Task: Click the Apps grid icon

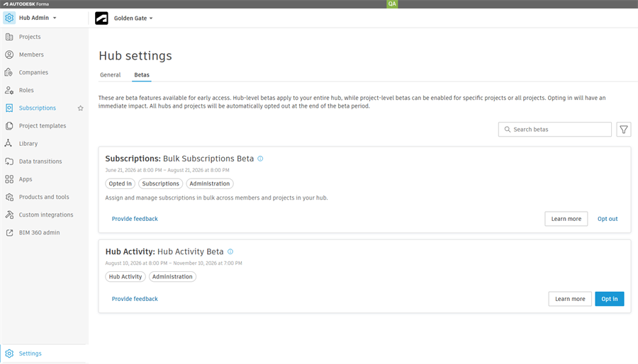Action: [9, 179]
